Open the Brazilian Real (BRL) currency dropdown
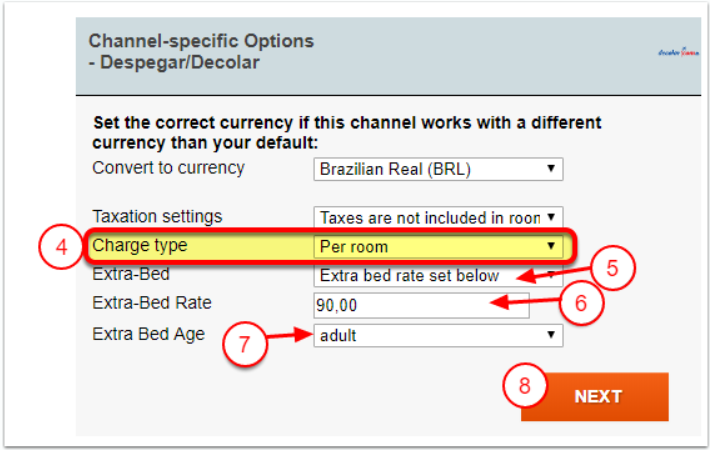 coord(438,169)
